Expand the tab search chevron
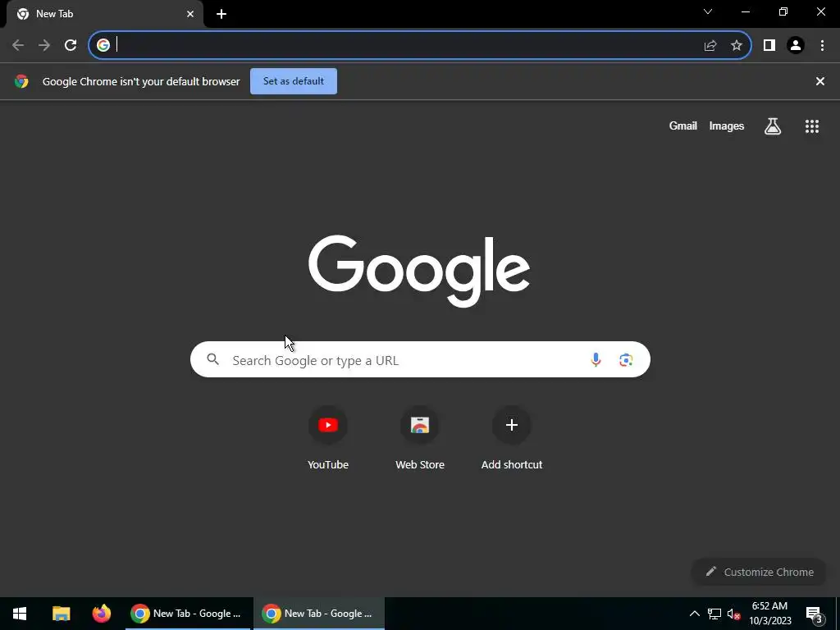Screen dimensions: 840x630 click(x=708, y=11)
